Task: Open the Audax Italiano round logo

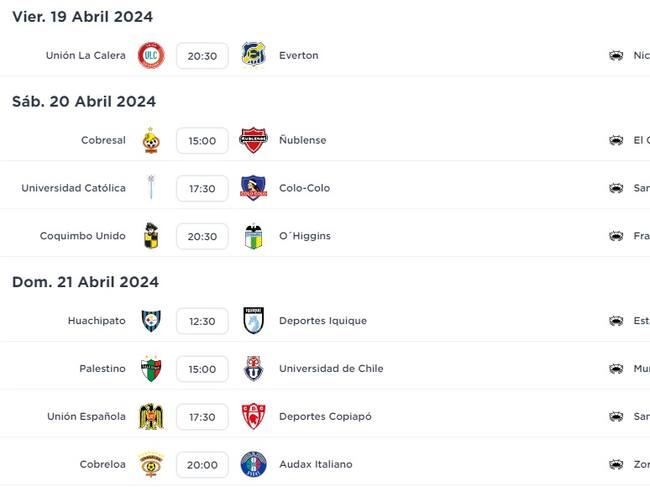Action: point(253,464)
